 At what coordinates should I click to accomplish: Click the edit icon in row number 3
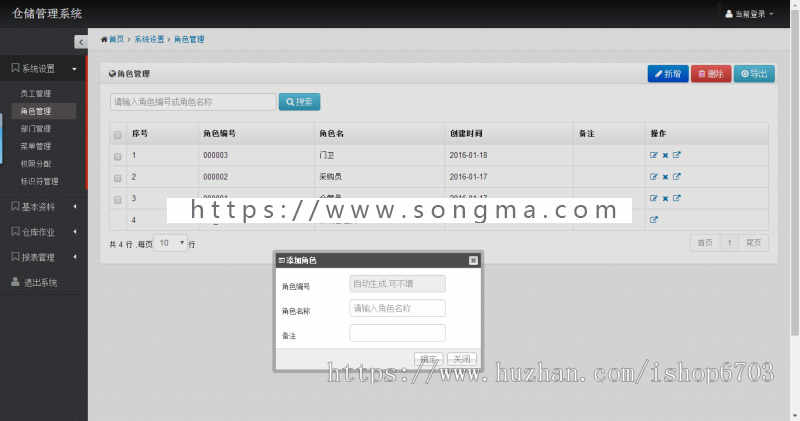[x=654, y=198]
